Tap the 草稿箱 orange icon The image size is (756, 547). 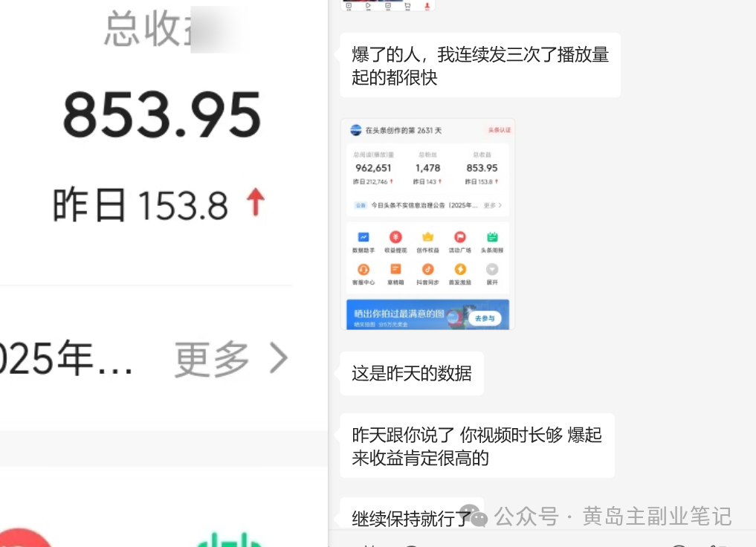tap(395, 269)
